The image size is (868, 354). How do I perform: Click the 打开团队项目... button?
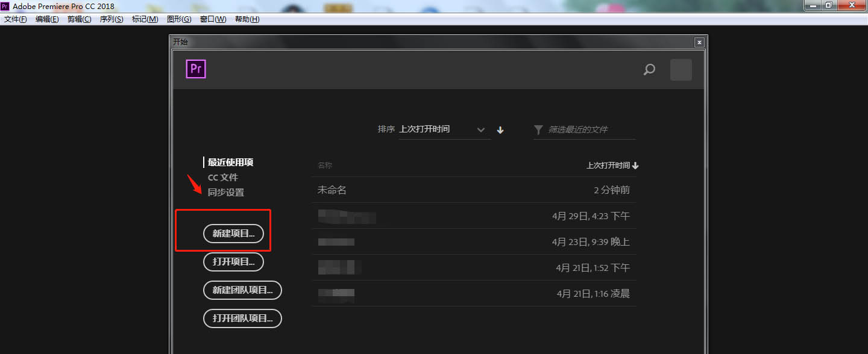(x=243, y=318)
